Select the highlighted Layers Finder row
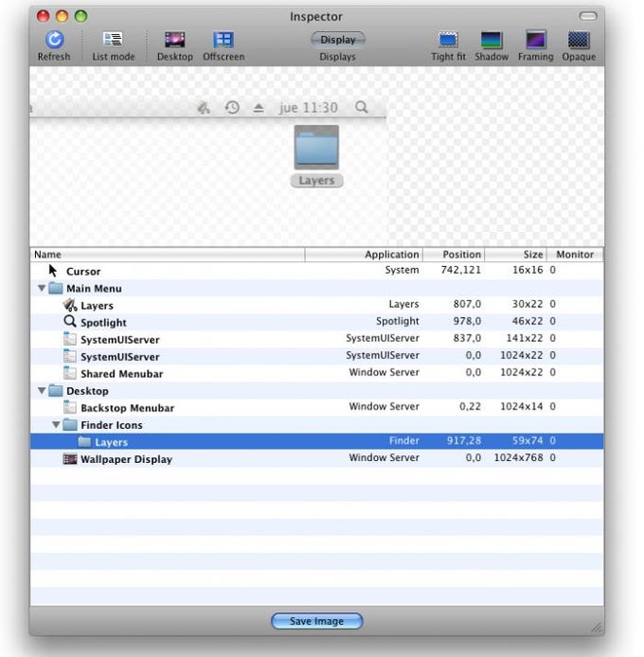Screen dimensions: 644x657 click(316, 442)
